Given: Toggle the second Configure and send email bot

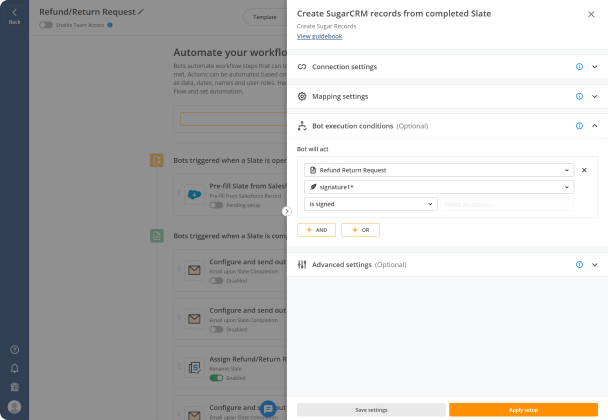Looking at the screenshot, I should click(216, 330).
